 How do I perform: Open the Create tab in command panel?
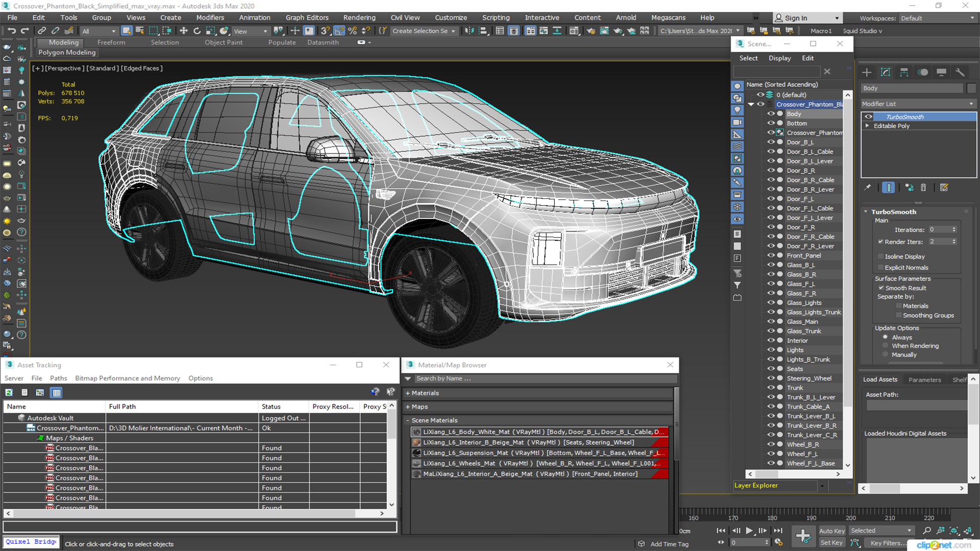point(867,72)
